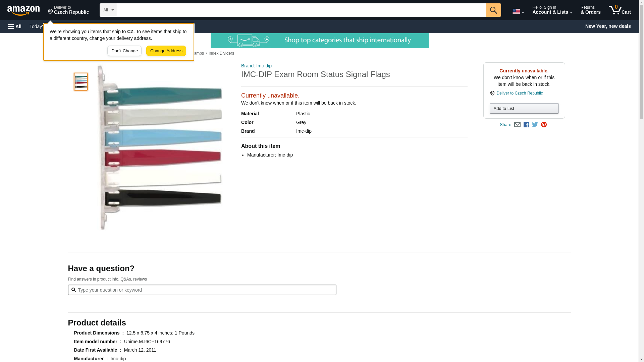The width and height of the screenshot is (644, 362).
Task: Open the shopping cart icon
Action: [x=620, y=10]
